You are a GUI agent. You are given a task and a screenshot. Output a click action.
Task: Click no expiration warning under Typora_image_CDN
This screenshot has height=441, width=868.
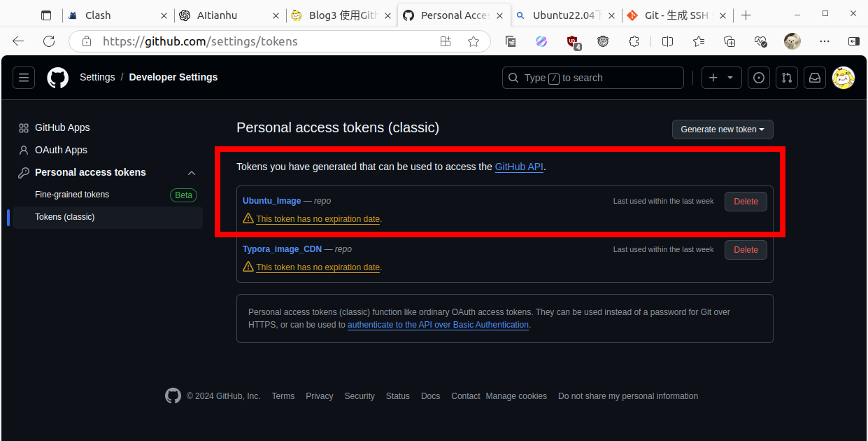point(318,267)
